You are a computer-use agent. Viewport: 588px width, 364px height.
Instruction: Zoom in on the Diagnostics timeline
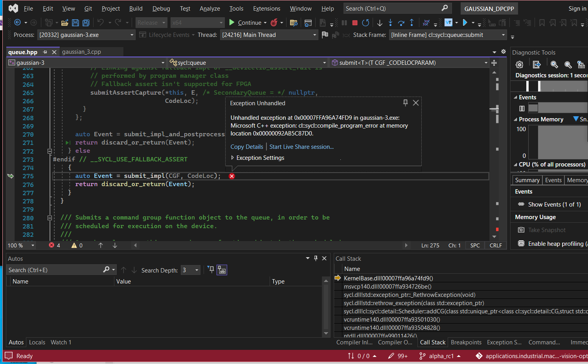click(554, 64)
